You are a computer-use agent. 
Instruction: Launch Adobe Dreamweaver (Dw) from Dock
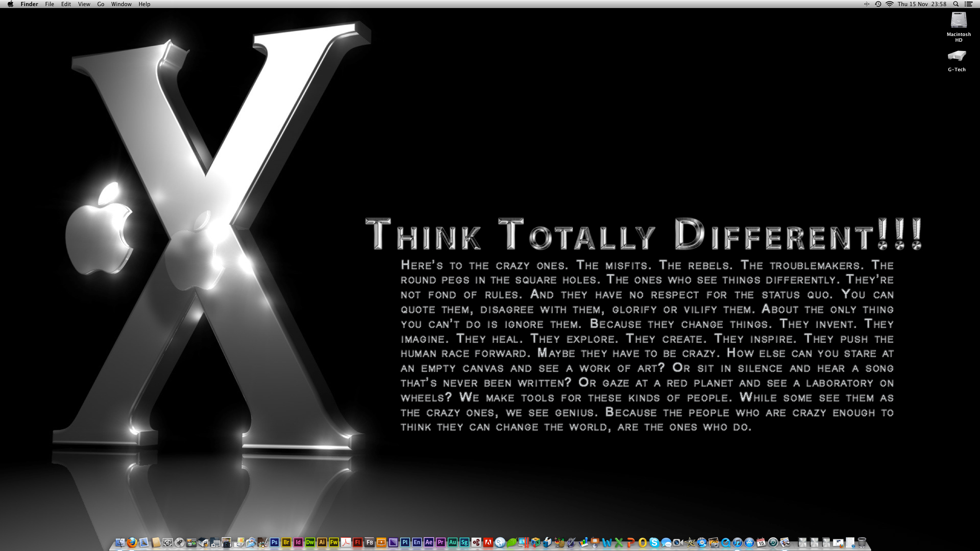310,542
